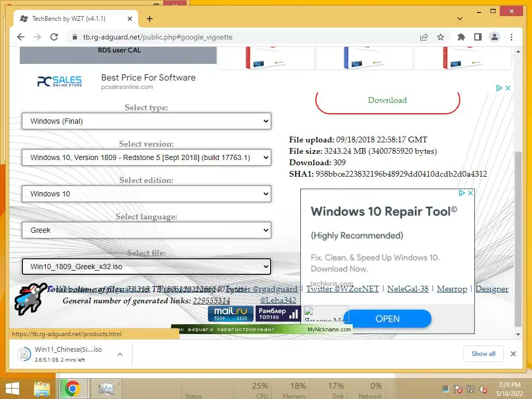The height and width of the screenshot is (399, 532).
Task: Open a new browser tab
Action: 150,19
